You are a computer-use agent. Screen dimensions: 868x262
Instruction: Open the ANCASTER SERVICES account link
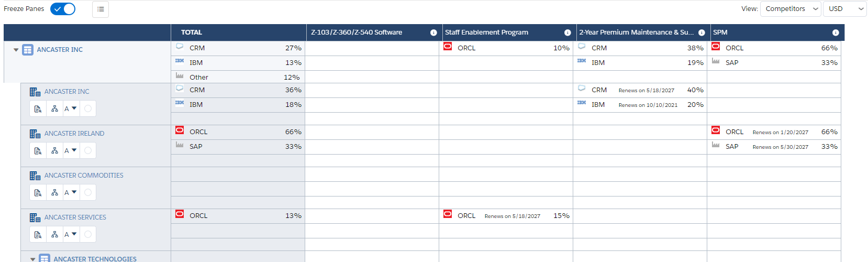[75, 217]
